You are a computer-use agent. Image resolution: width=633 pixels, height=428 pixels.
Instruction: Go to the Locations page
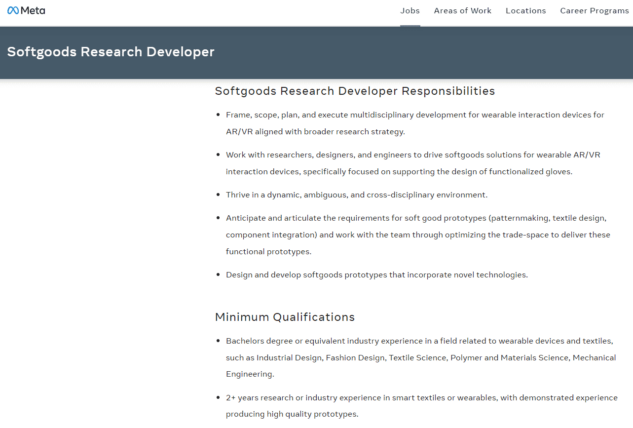point(525,11)
